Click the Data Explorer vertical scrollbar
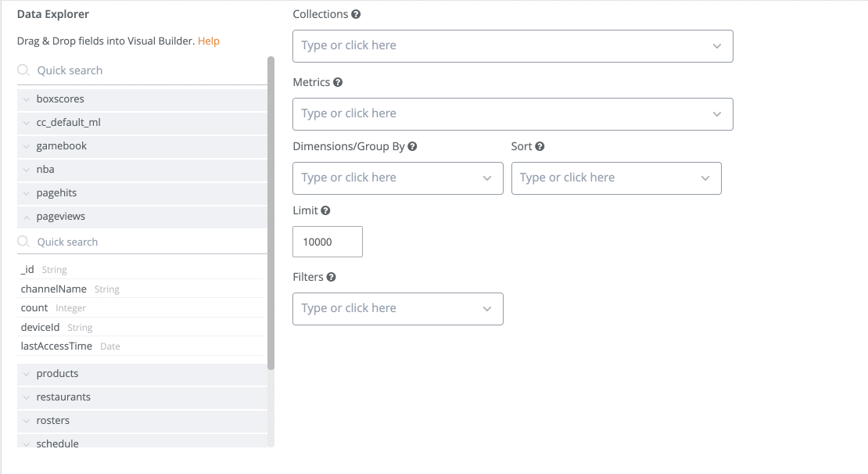868x474 pixels. (271, 211)
